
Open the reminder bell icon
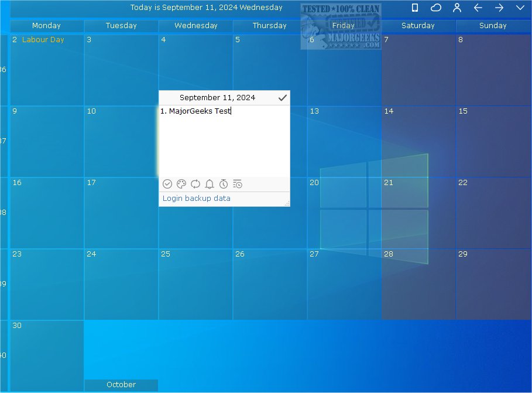pos(210,184)
